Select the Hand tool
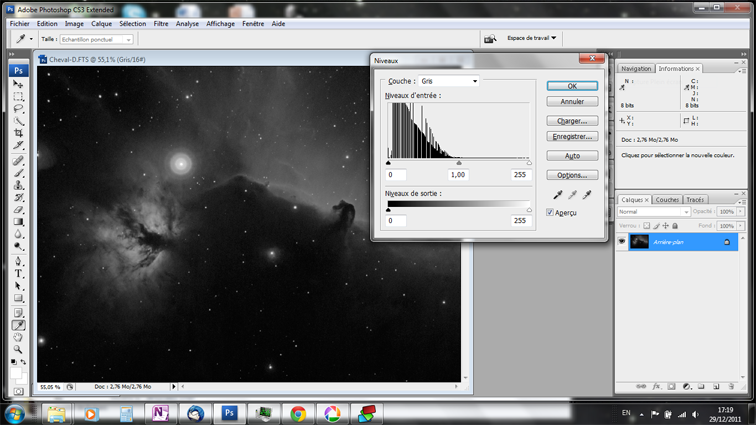Screen dimensions: 756x425 18,337
